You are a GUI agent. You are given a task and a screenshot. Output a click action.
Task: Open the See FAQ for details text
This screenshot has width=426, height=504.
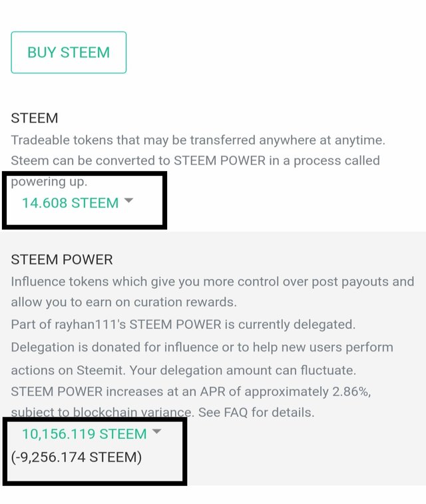coord(256,412)
